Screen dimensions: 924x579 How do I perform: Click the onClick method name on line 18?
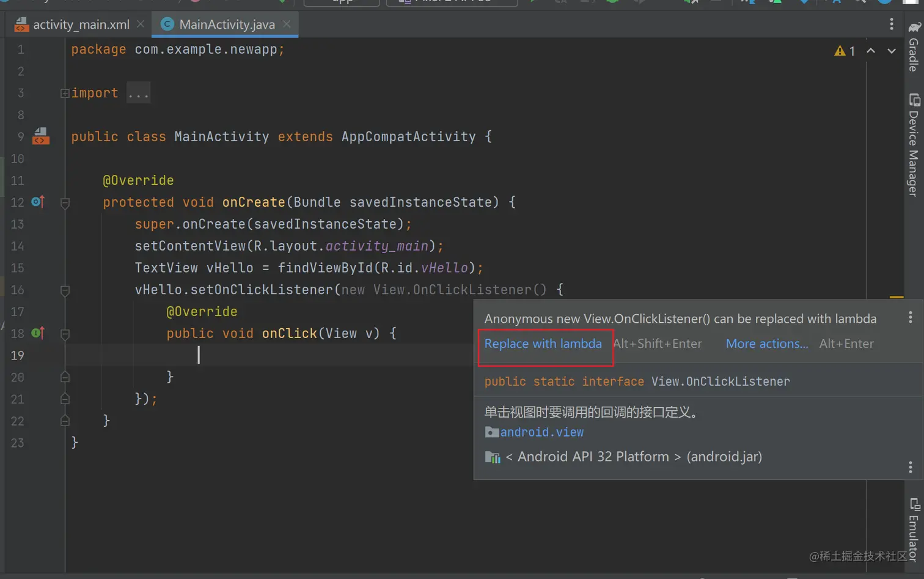point(289,334)
